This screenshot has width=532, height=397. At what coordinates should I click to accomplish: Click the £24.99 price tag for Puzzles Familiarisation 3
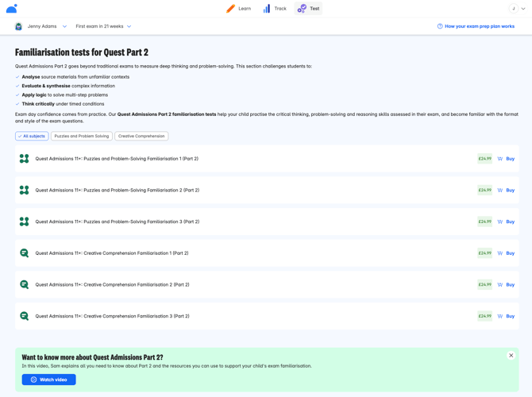pyautogui.click(x=484, y=222)
